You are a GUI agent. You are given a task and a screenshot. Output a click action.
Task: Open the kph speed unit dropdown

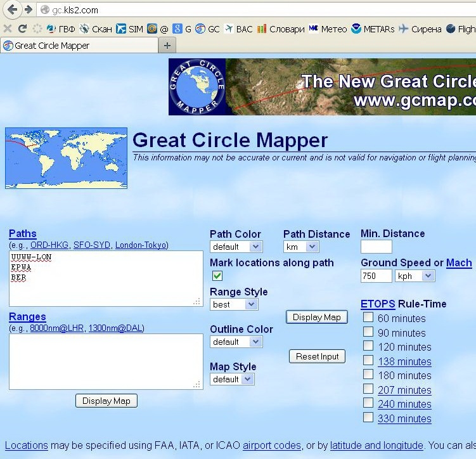click(415, 276)
